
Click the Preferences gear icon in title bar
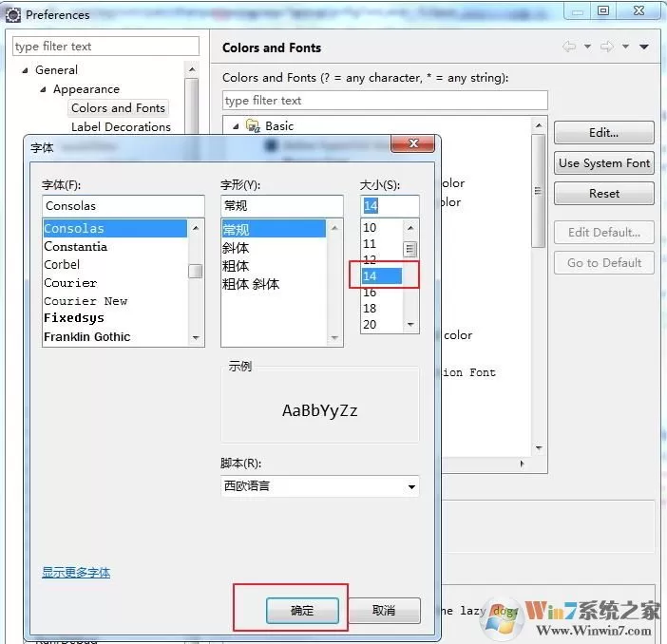pos(12,15)
